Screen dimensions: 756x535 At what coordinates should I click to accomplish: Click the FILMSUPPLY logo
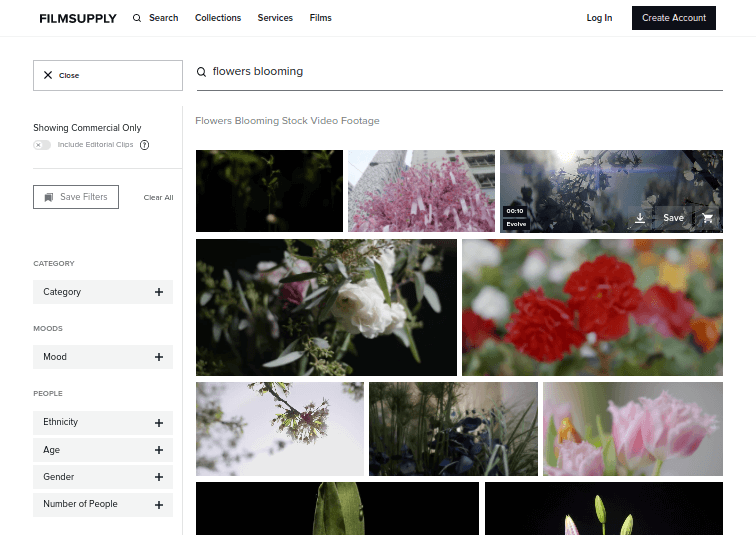tap(78, 18)
